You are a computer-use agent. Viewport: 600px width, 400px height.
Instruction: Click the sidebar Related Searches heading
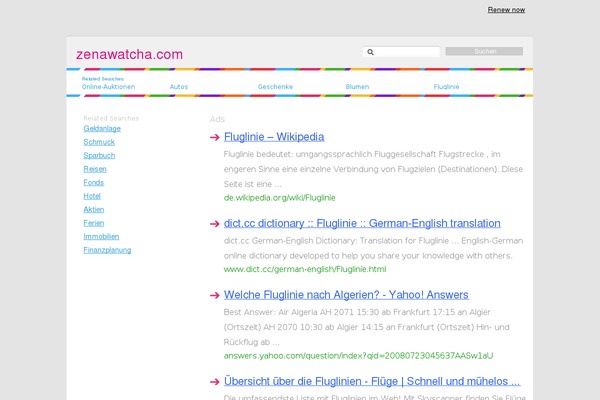tap(111, 118)
